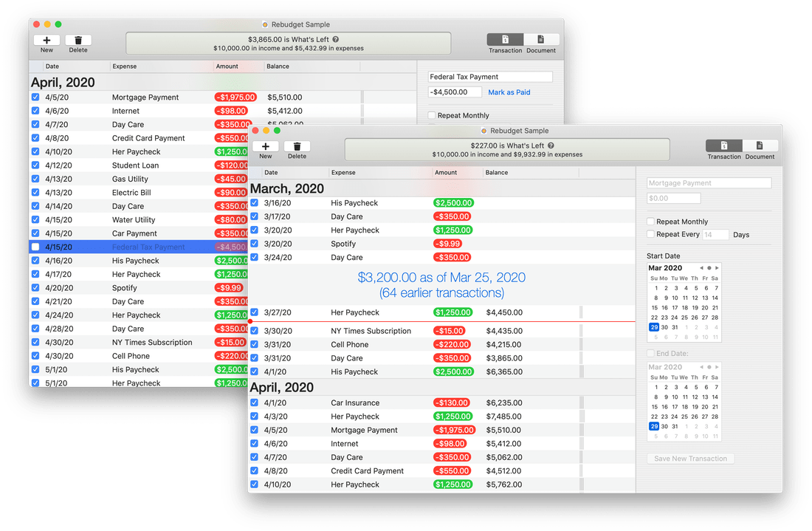
Task: Click the Delete trash icon in the background window
Action: coord(78,40)
